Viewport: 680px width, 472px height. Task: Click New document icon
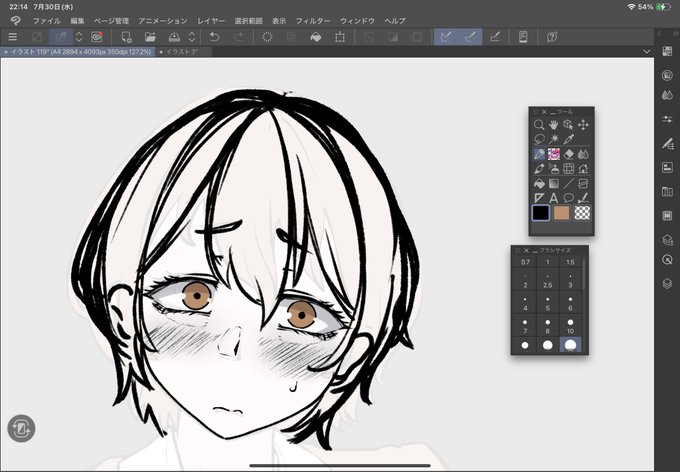[126, 37]
